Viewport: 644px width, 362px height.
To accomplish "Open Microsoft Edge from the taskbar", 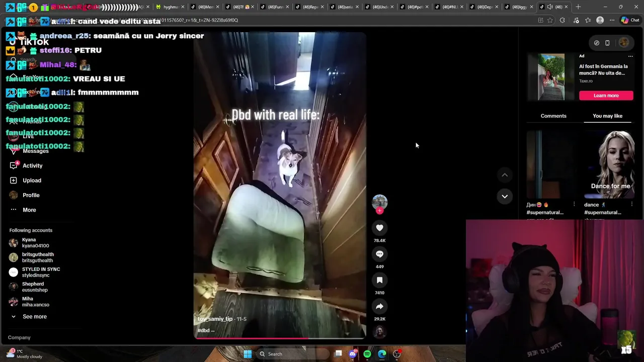I will click(x=382, y=354).
